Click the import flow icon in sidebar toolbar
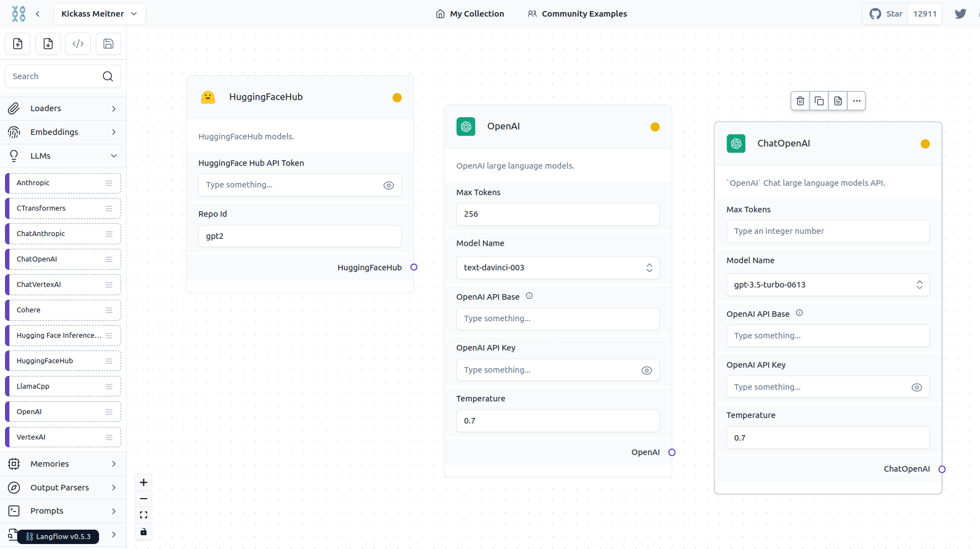This screenshot has width=980, height=549. coord(18,44)
